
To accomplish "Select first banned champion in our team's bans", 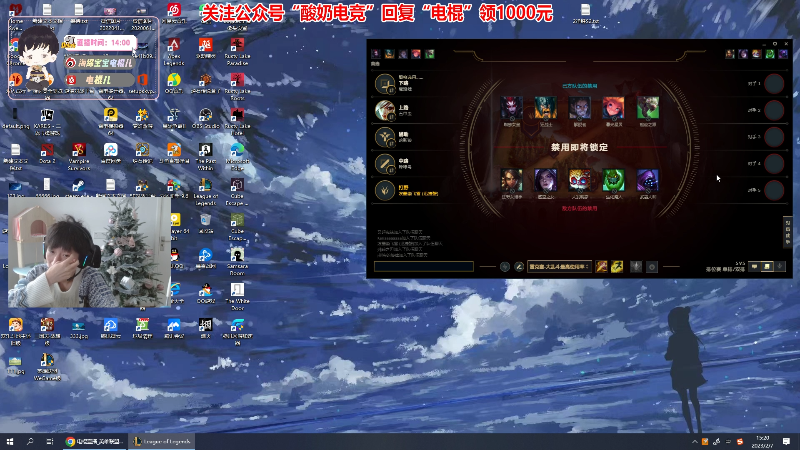I will click(511, 108).
